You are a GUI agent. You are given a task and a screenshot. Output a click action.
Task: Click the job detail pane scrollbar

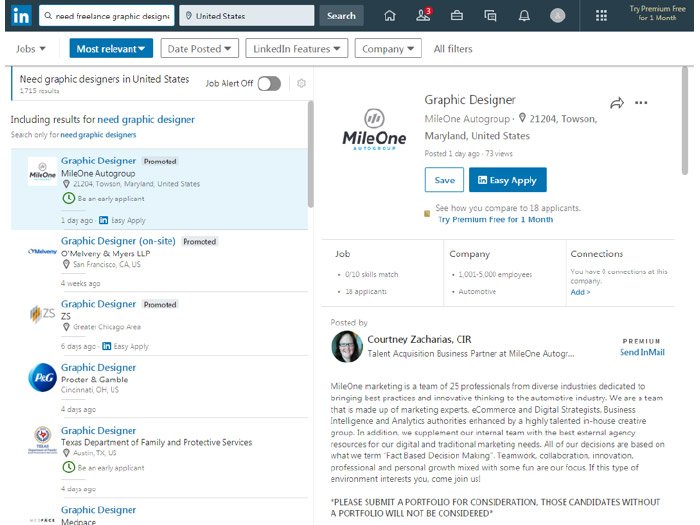click(x=685, y=121)
